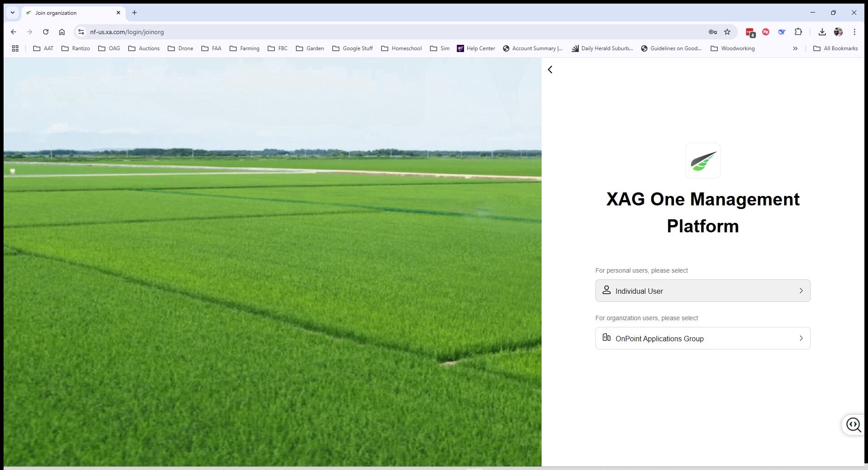Open the Account Summary bookmark
Screen dimensions: 868x470
tap(533, 48)
